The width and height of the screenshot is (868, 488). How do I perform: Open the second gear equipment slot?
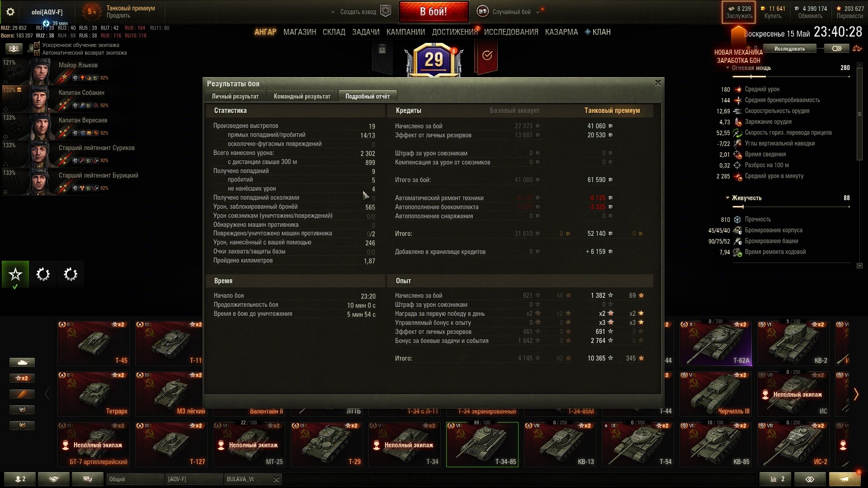click(71, 274)
